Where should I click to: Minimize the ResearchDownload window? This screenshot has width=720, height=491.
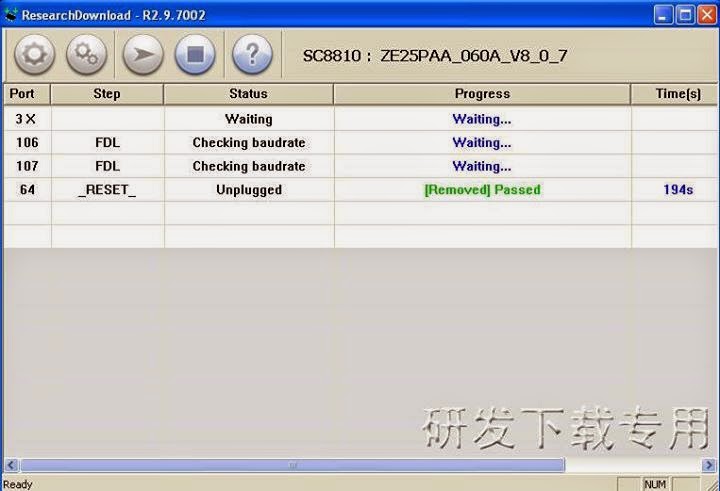click(x=663, y=15)
